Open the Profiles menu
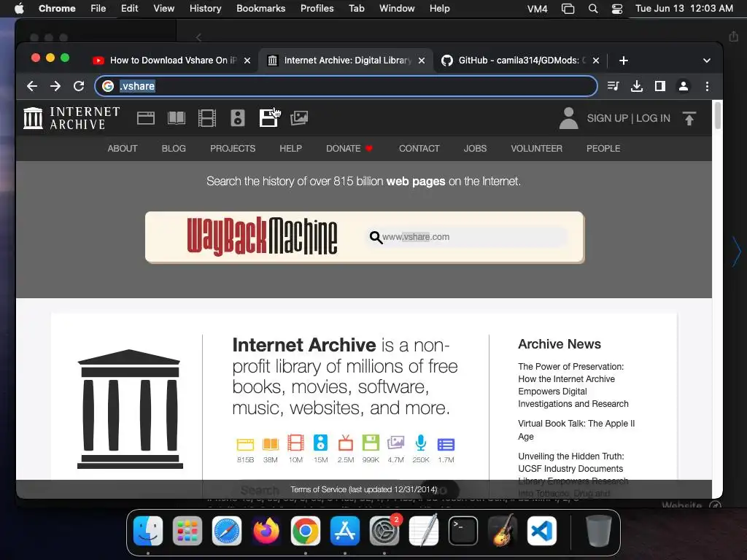 tap(317, 9)
